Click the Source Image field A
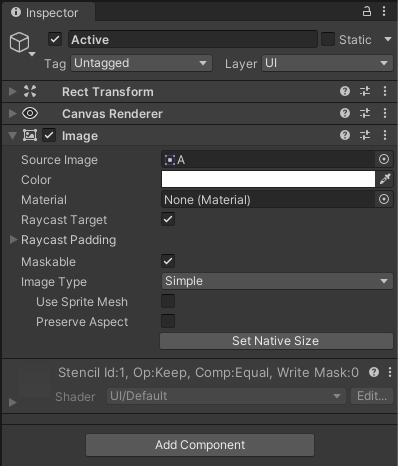The image size is (398, 466). coord(268,159)
